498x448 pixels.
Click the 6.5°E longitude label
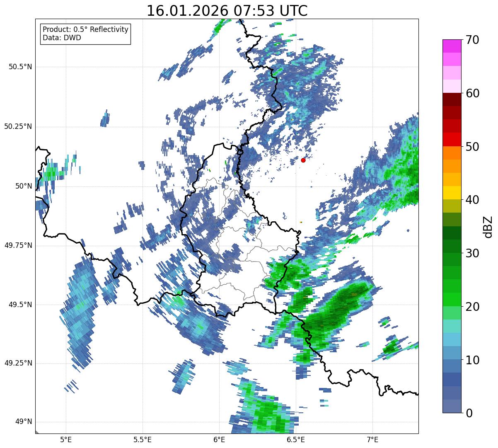point(296,439)
